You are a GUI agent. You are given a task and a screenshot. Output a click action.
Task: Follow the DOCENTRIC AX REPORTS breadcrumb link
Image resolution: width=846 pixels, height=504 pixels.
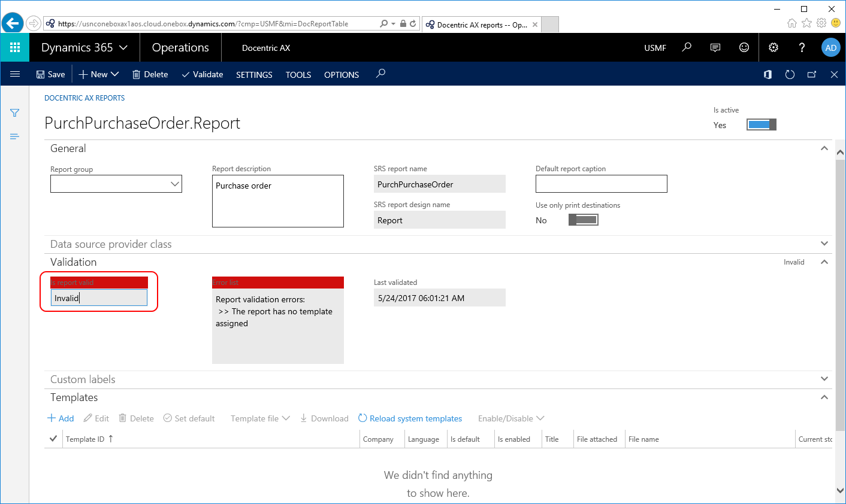[84, 98]
